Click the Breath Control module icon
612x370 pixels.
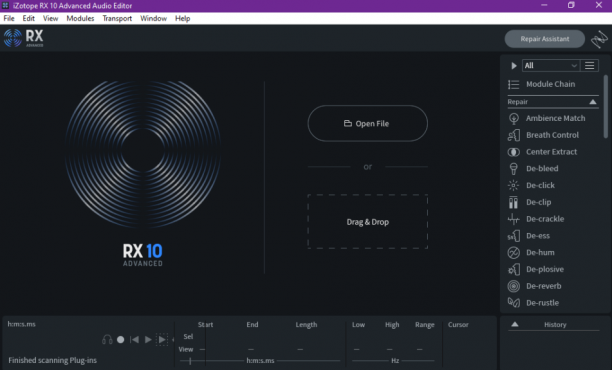point(514,135)
